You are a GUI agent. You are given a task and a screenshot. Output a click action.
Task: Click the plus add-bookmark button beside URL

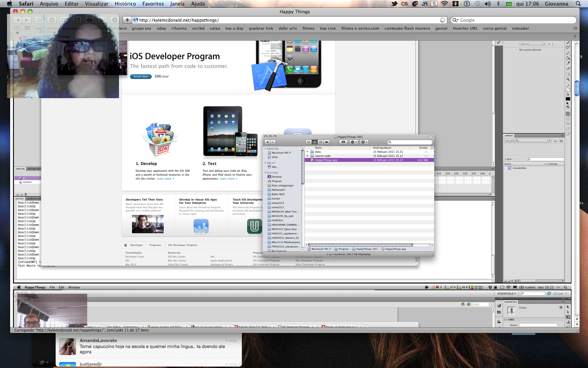pyautogui.click(x=127, y=20)
